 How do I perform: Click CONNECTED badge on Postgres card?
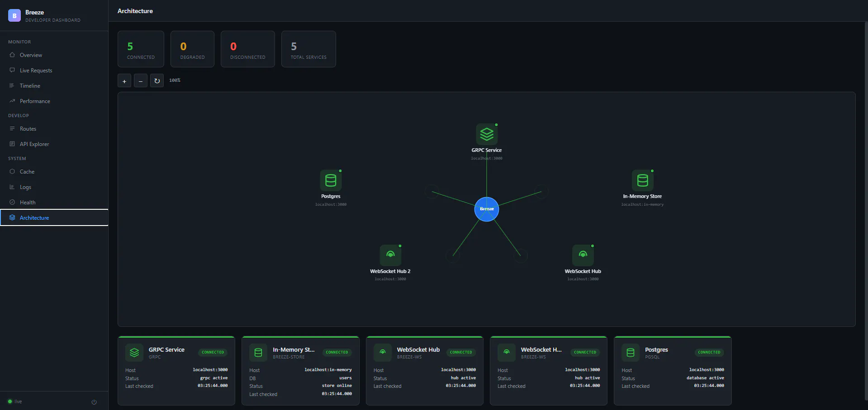point(709,352)
